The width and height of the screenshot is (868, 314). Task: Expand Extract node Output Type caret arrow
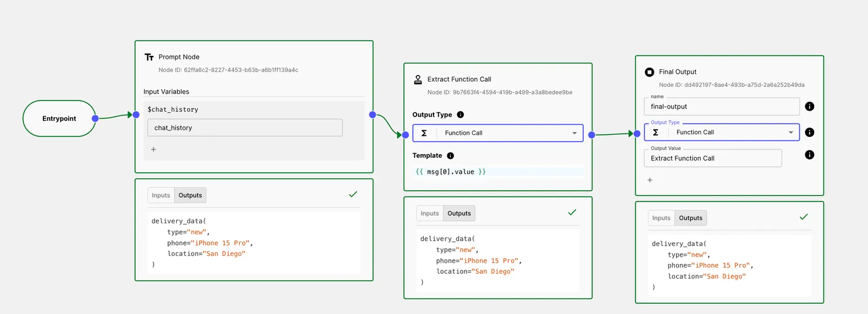[575, 133]
